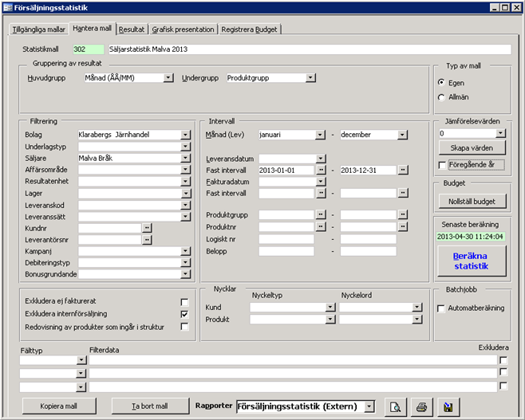Image resolution: width=525 pixels, height=420 pixels.
Task: Open the Säljare dropdown with Malva Bråk
Action: click(x=185, y=158)
